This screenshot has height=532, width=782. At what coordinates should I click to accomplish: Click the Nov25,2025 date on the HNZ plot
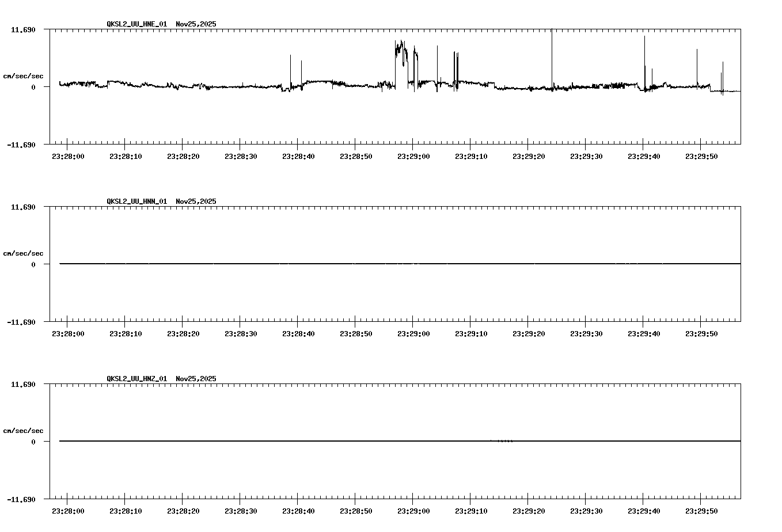pos(196,378)
